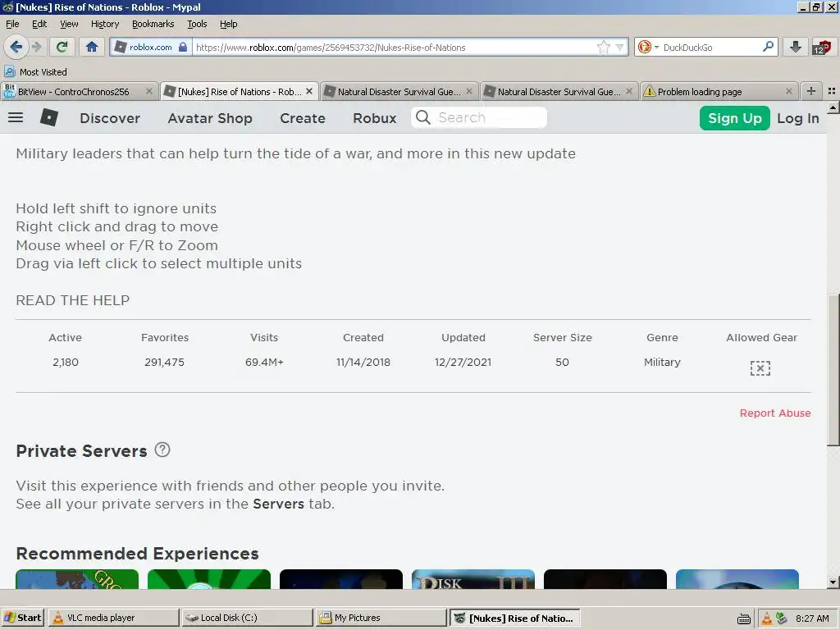The width and height of the screenshot is (840, 630).
Task: Open the Create link
Action: click(302, 118)
